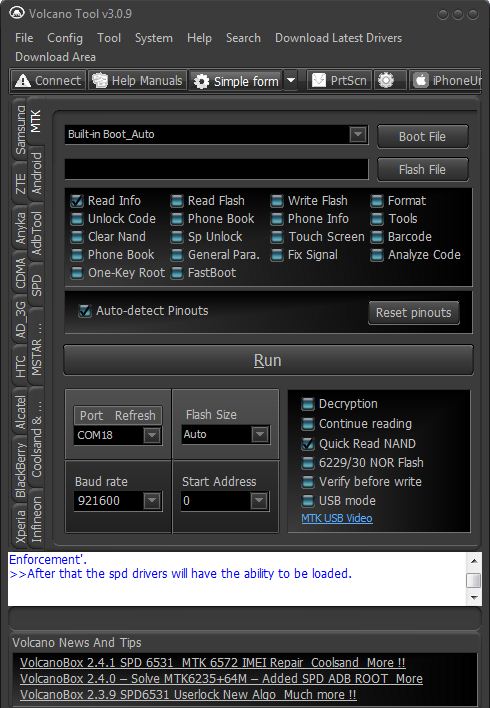The width and height of the screenshot is (490, 708).
Task: Open the Config menu
Action: (65, 38)
